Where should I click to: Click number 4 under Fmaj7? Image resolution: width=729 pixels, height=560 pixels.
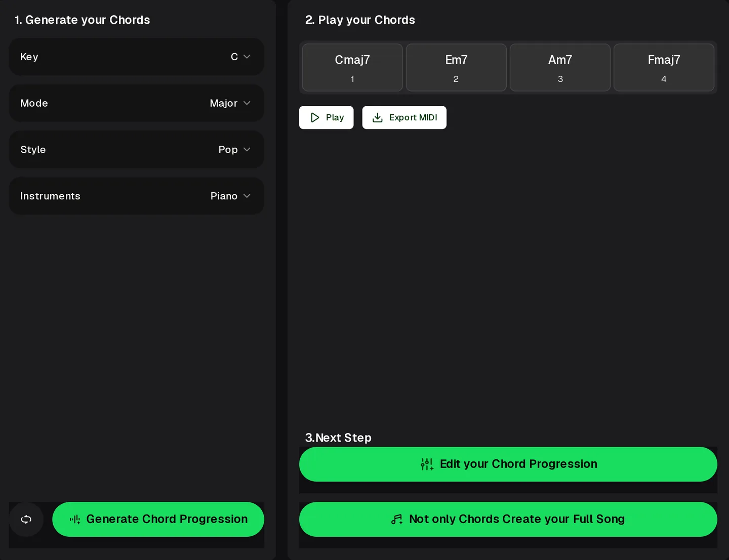pos(664,79)
